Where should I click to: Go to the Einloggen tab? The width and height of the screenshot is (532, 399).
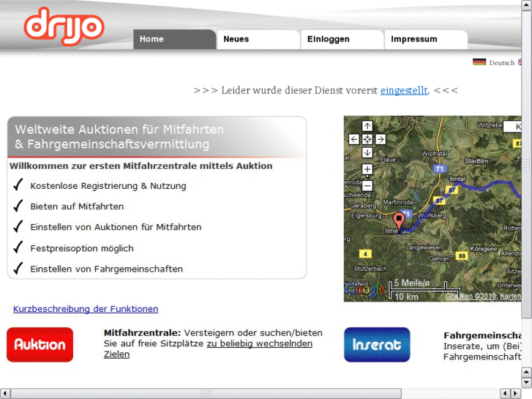point(342,40)
